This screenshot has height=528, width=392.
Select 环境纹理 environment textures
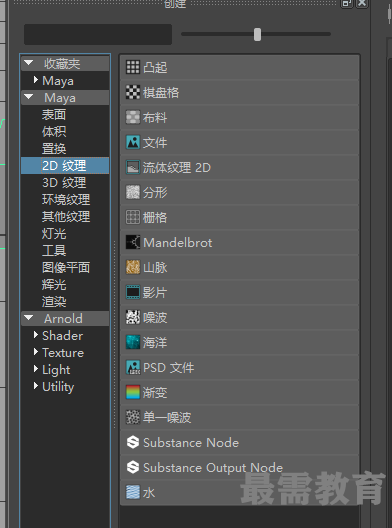(x=66, y=199)
